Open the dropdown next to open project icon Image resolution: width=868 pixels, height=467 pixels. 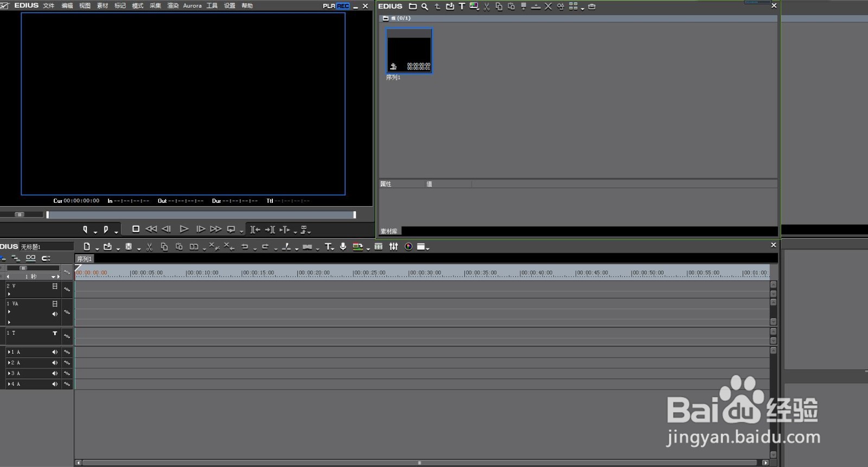[118, 248]
